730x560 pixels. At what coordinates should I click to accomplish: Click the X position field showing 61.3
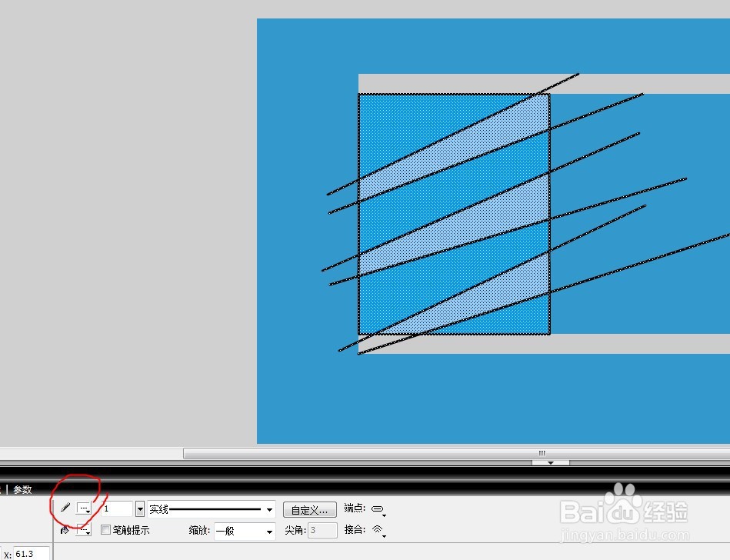[32, 554]
